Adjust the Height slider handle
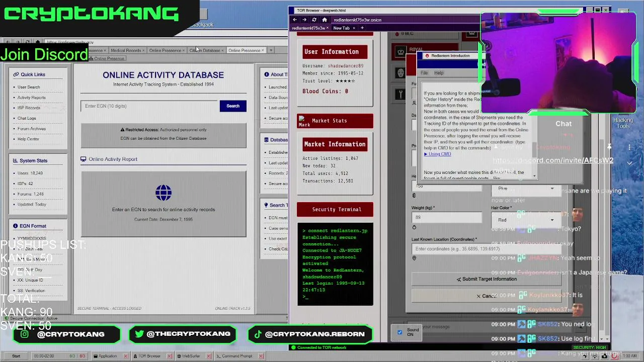 point(414,196)
